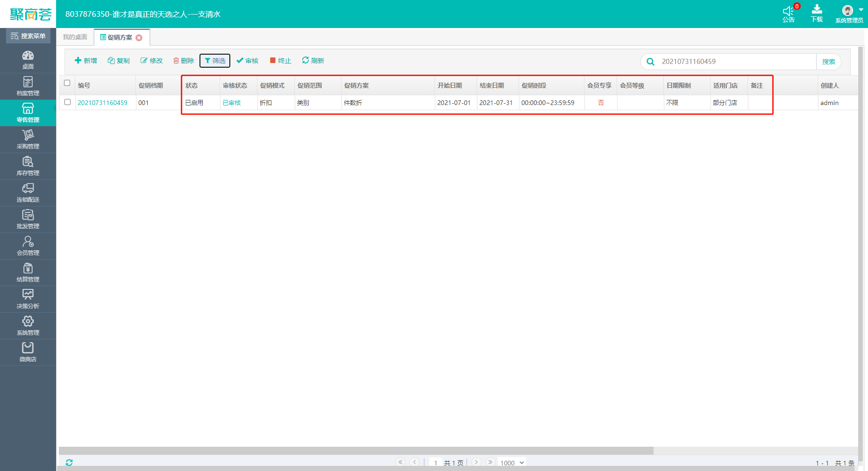Click the horizontal scrollbar thumb
868x471 pixels.
[356, 450]
